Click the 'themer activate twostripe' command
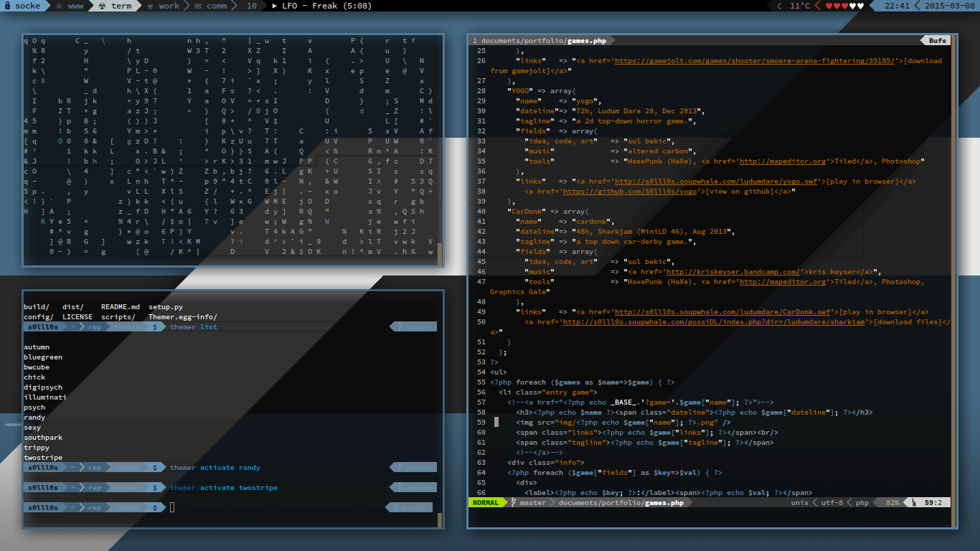980x551 pixels. point(224,488)
